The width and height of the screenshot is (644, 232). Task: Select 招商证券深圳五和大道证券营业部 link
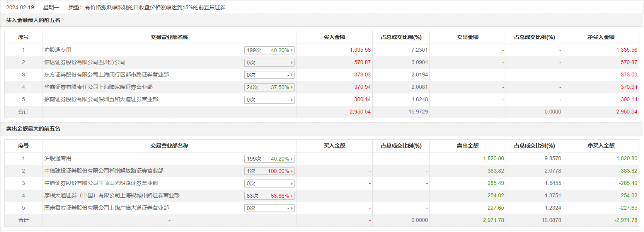pyautogui.click(x=101, y=99)
